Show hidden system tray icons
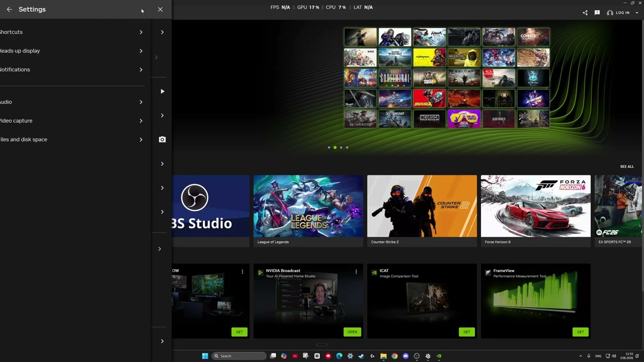The height and width of the screenshot is (362, 644). click(x=581, y=356)
